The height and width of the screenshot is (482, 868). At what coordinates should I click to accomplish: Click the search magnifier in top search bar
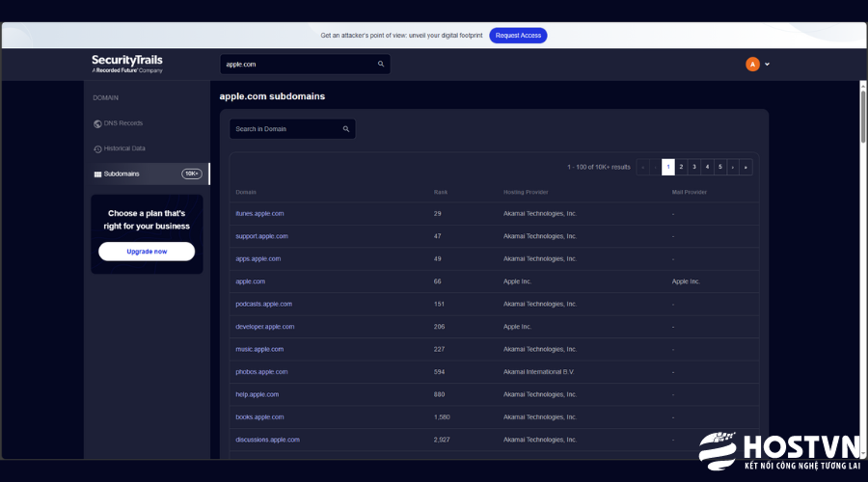[x=381, y=65]
